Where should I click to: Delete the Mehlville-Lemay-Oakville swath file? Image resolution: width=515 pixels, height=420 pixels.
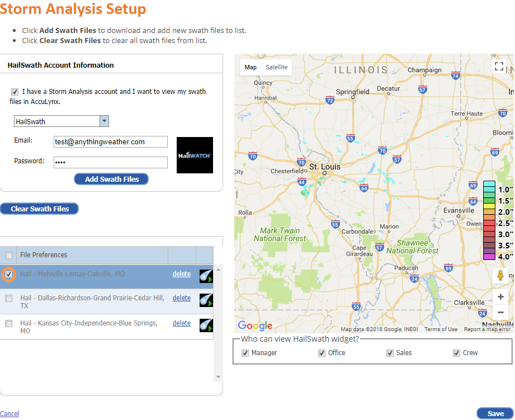tap(182, 274)
